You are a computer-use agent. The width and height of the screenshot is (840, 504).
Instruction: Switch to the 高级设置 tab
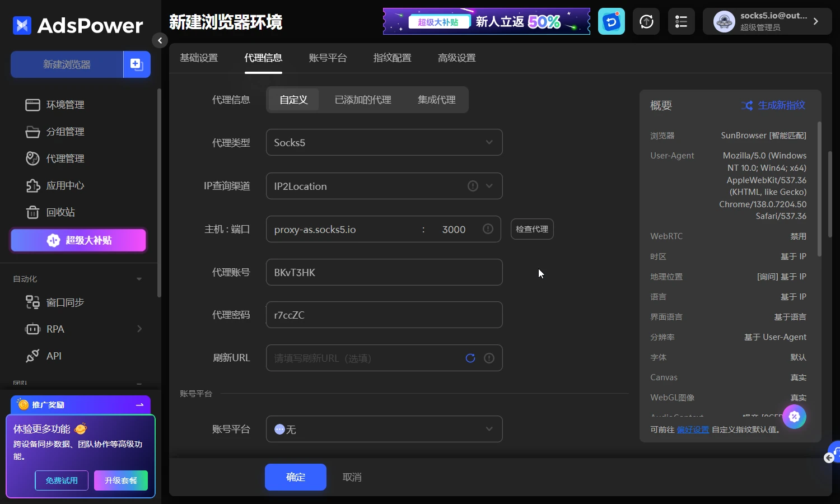pos(456,58)
